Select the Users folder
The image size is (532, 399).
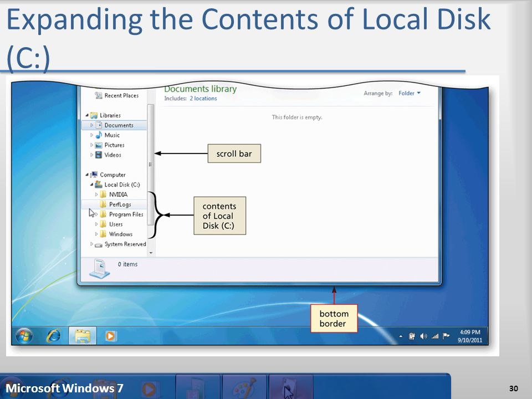[x=116, y=224]
